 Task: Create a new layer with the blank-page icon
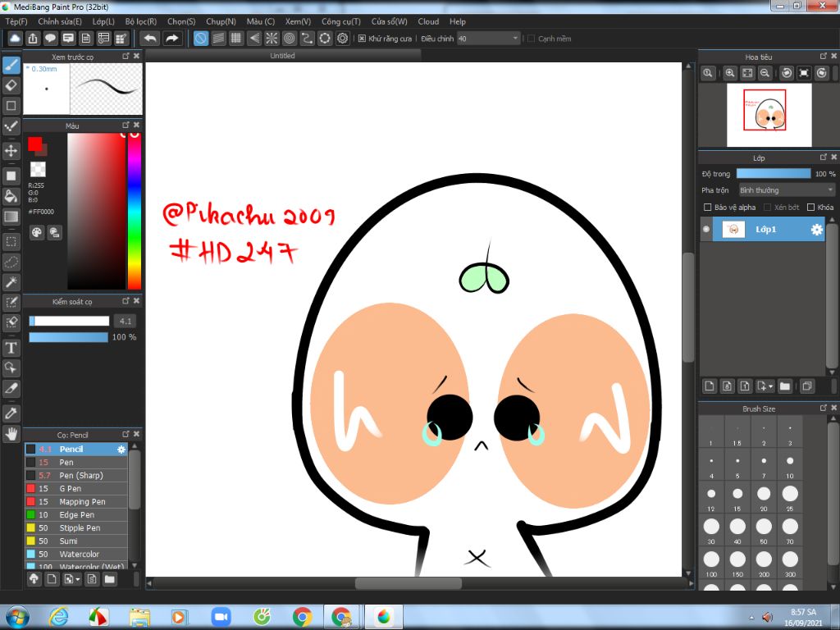click(x=710, y=386)
